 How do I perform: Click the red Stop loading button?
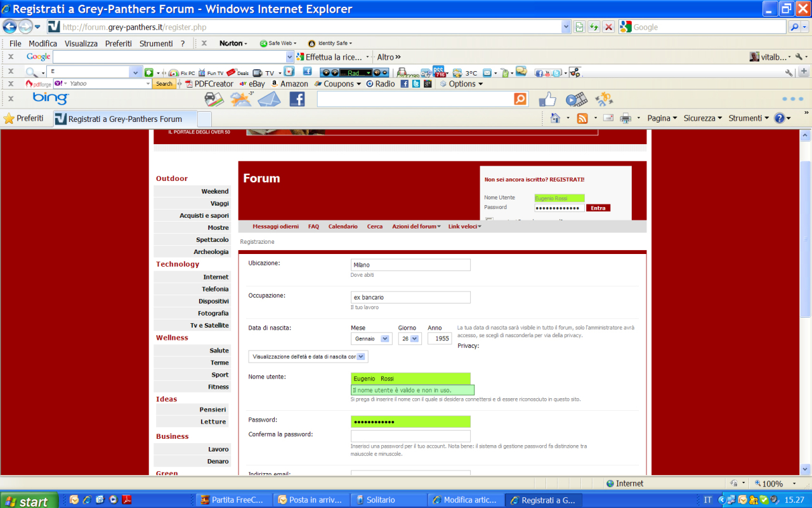click(x=608, y=27)
